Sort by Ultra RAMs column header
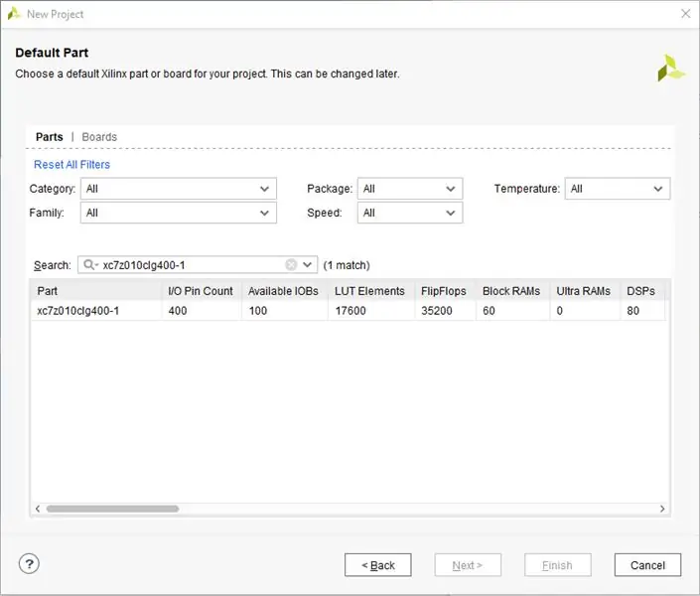 (585, 291)
